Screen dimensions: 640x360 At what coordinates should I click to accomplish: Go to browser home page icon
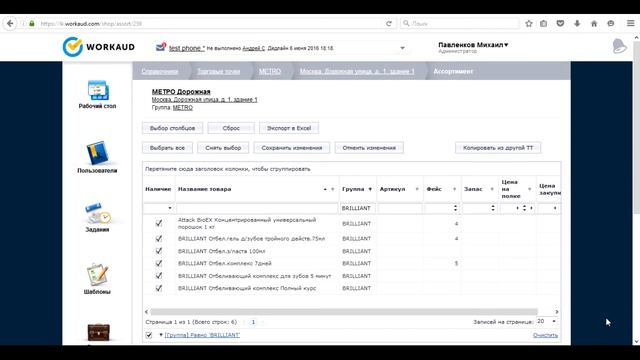coord(594,24)
